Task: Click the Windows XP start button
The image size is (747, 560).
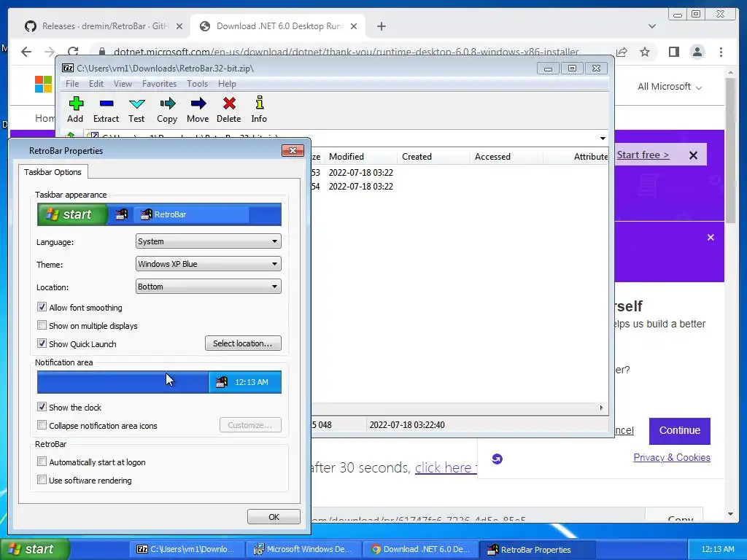Action: pos(34,549)
